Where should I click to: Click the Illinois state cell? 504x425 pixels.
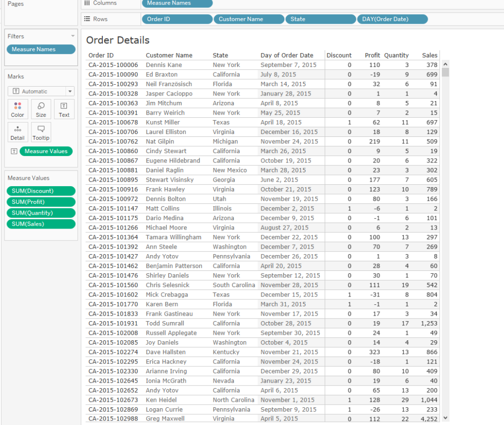coord(222,208)
